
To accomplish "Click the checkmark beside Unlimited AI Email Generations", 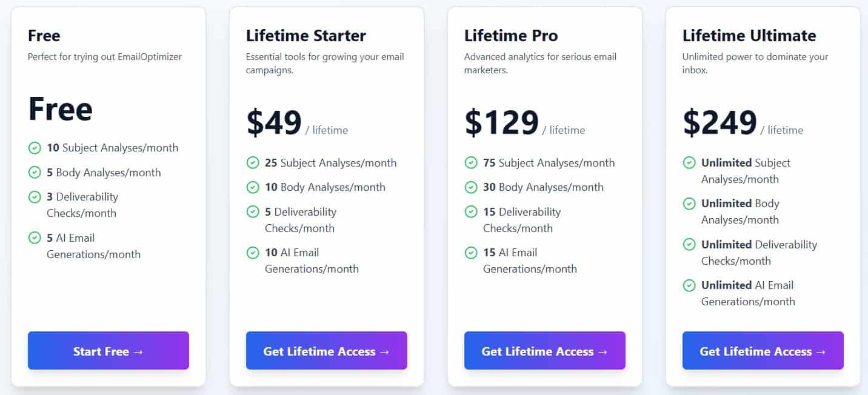I will [689, 285].
